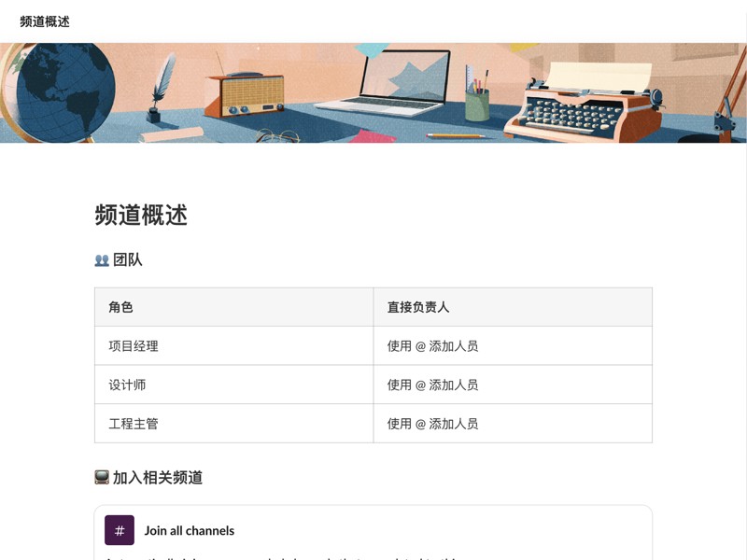Click 使用 @ 添加人员 in the 设计师 row
Image resolution: width=747 pixels, height=560 pixels.
[431, 385]
